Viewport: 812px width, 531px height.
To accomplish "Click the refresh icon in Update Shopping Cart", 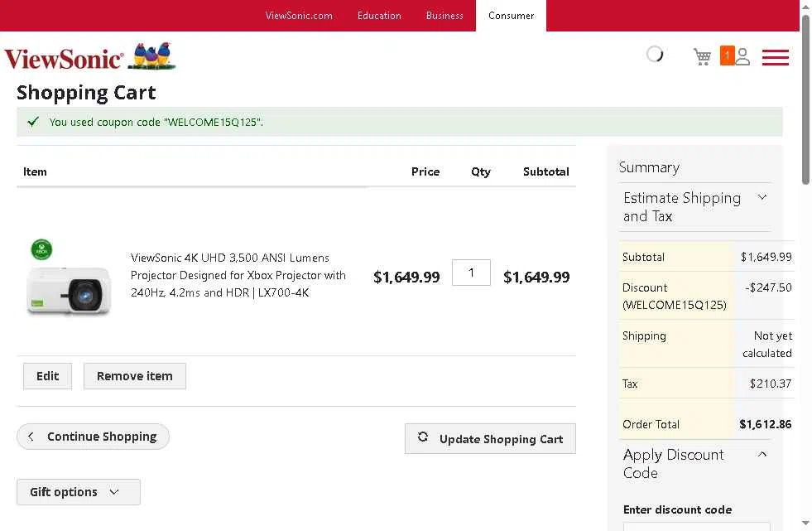I will point(423,437).
